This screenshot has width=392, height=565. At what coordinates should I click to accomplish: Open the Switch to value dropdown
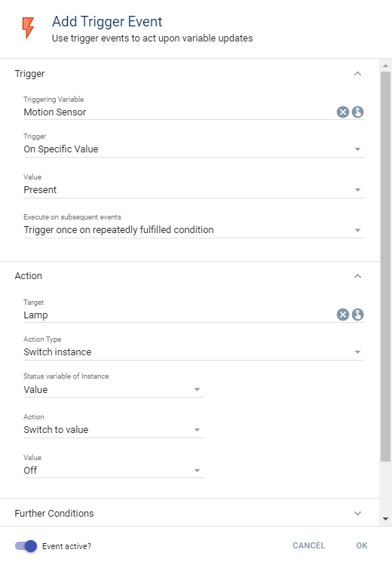pyautogui.click(x=114, y=430)
